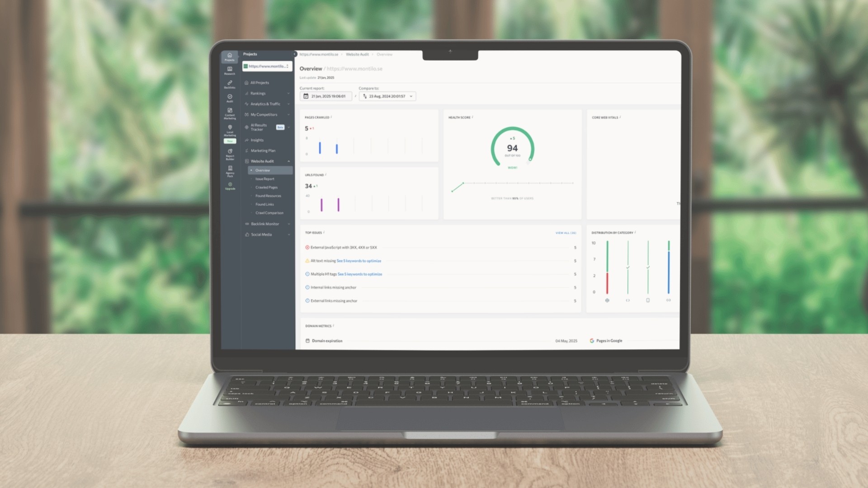Click See 5 keywords link on Multiple H1 tags
The image size is (868, 488).
pos(360,274)
